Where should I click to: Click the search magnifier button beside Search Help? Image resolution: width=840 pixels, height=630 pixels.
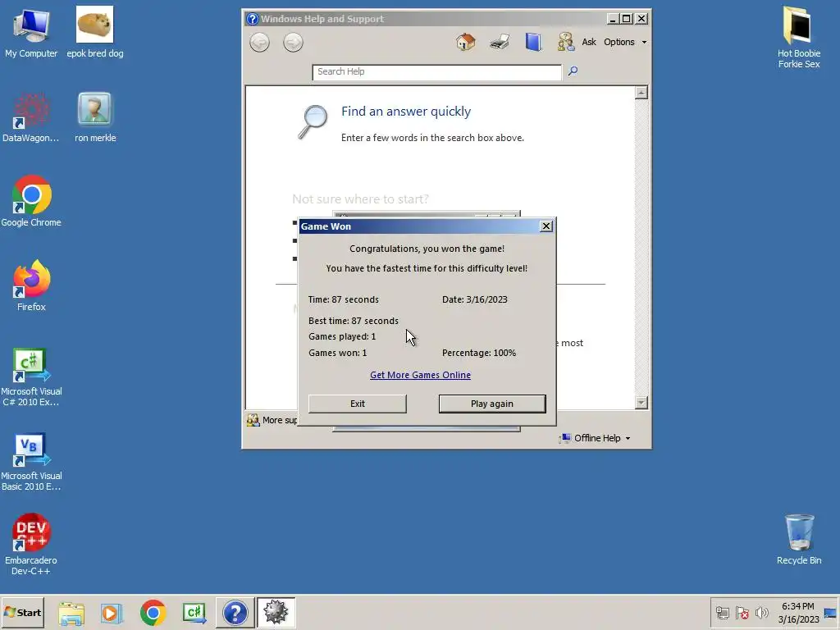click(x=573, y=71)
